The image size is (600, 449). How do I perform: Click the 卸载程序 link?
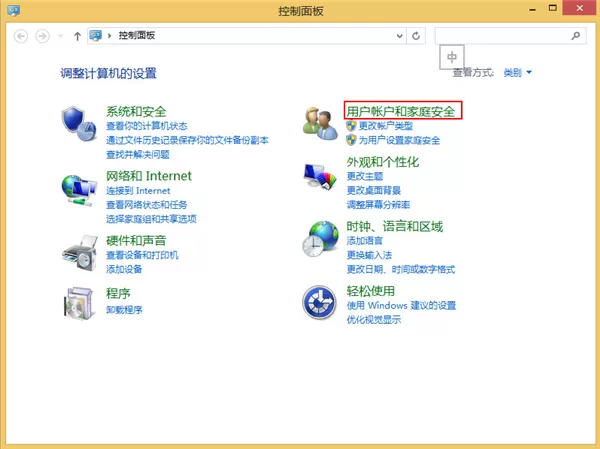[124, 309]
